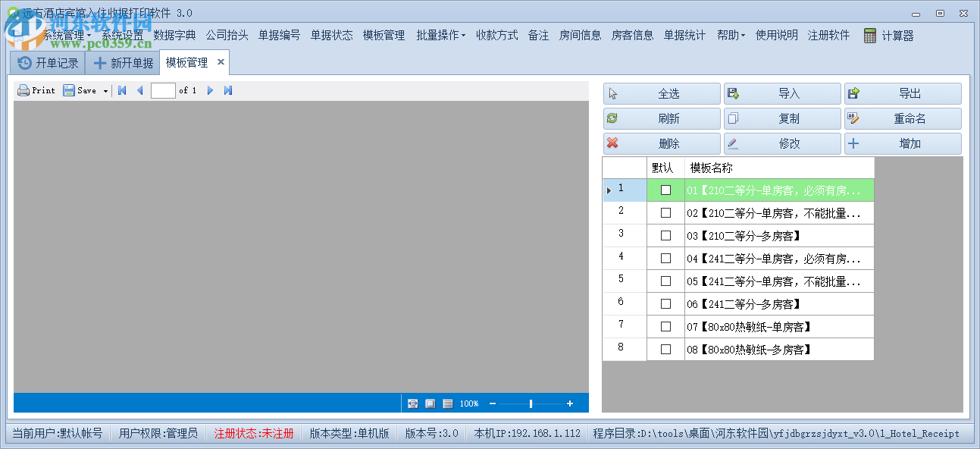Screen dimensions: 980x449
Task: Open the 收款方式 menu
Action: click(x=496, y=35)
